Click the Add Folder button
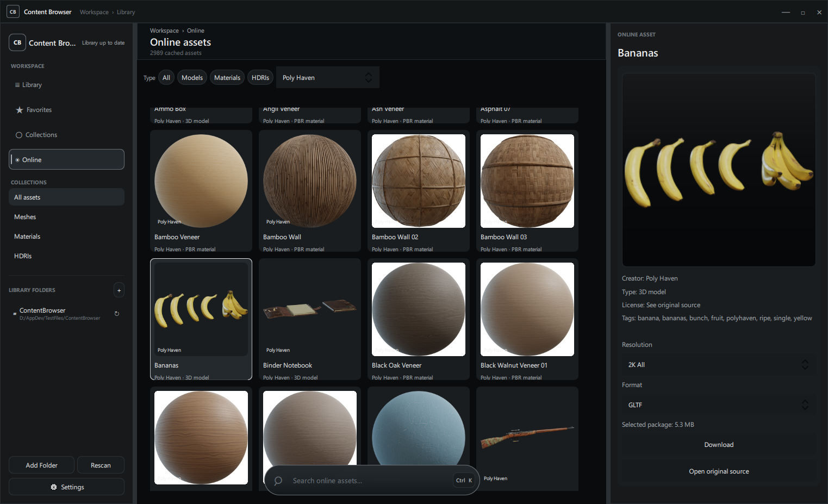 coord(41,465)
